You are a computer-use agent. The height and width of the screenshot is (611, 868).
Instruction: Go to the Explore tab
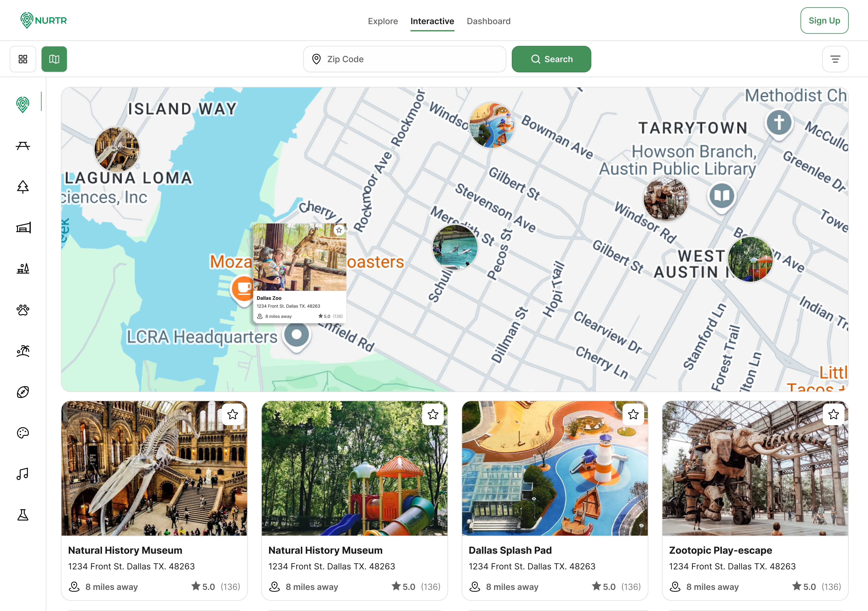[x=383, y=21]
